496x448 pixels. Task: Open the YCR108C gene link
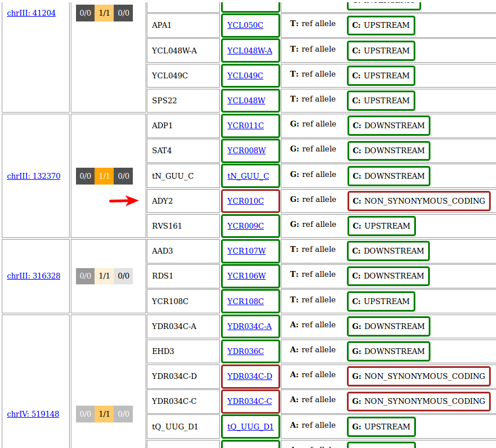pyautogui.click(x=245, y=301)
